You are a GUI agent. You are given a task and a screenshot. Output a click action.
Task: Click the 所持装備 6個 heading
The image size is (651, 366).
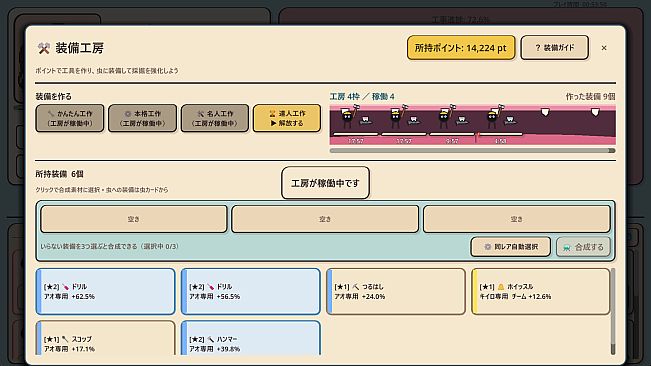pos(59,174)
